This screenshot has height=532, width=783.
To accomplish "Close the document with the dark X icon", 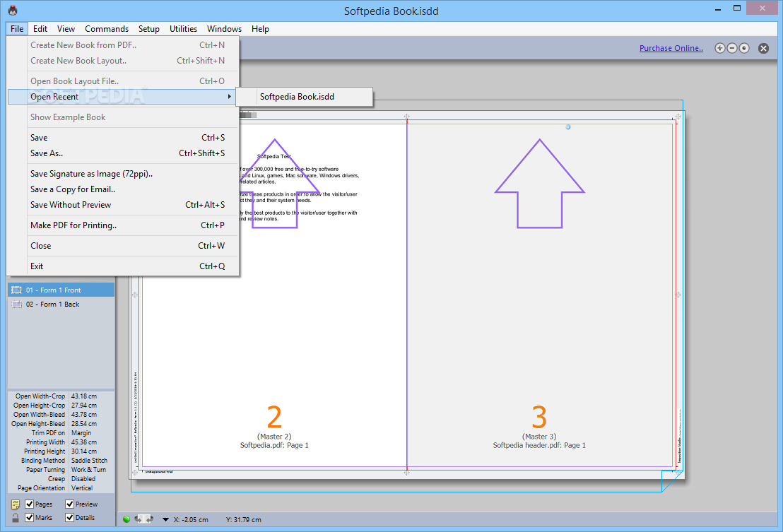I will pos(763,49).
